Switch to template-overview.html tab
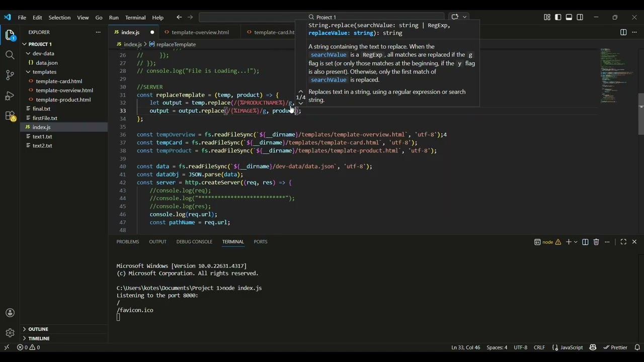Screen dimensions: 644x362 click(x=199, y=32)
